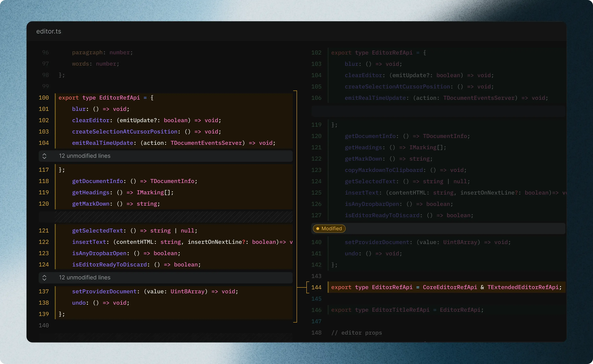Click the expand arrows icon on the lower unmodified-lines bar
The width and height of the screenshot is (593, 364).
pos(44,278)
